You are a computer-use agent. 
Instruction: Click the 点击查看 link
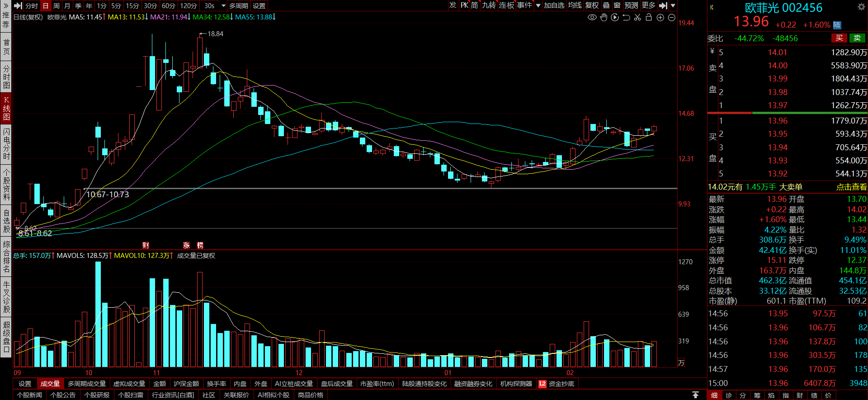[x=851, y=187]
